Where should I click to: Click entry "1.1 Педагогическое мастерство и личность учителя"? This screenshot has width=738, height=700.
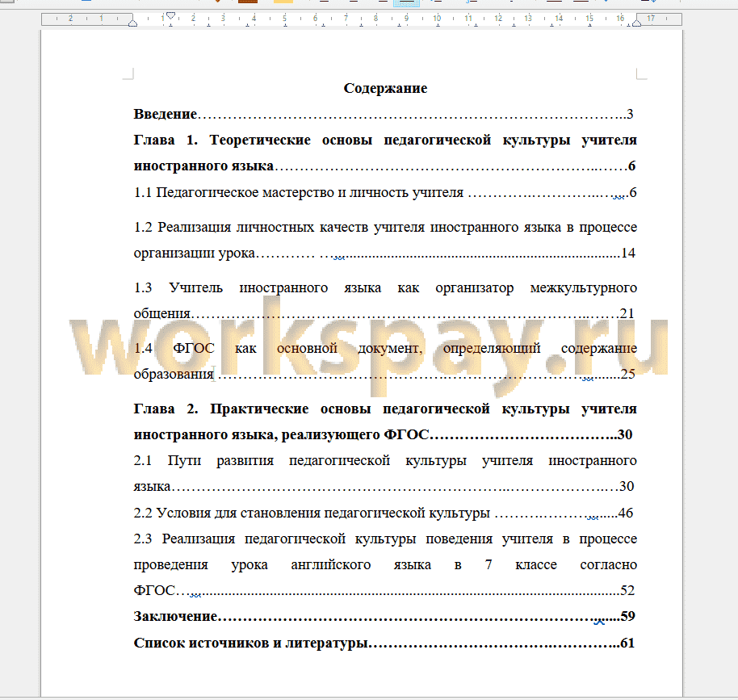[299, 192]
